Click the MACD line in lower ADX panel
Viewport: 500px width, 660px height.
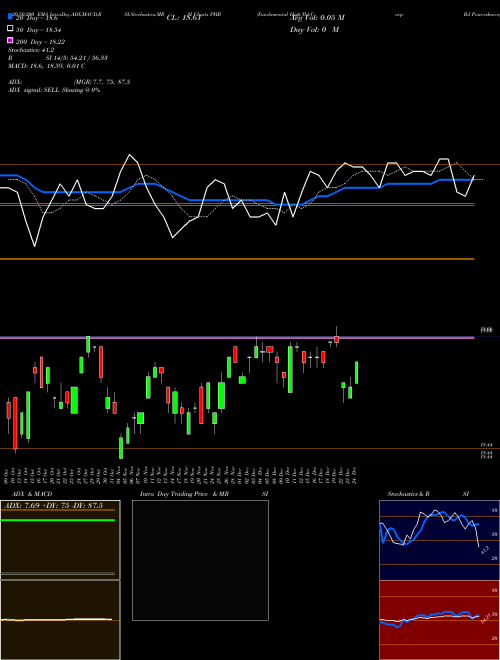click(x=56, y=619)
